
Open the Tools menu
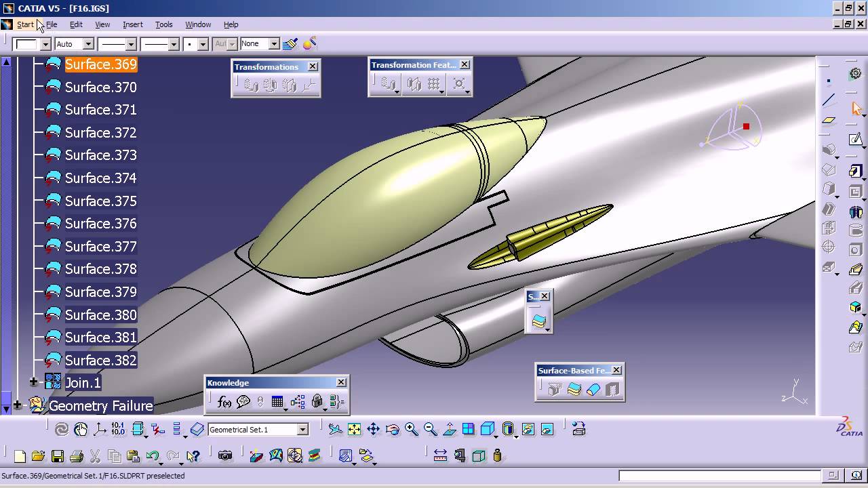click(164, 24)
